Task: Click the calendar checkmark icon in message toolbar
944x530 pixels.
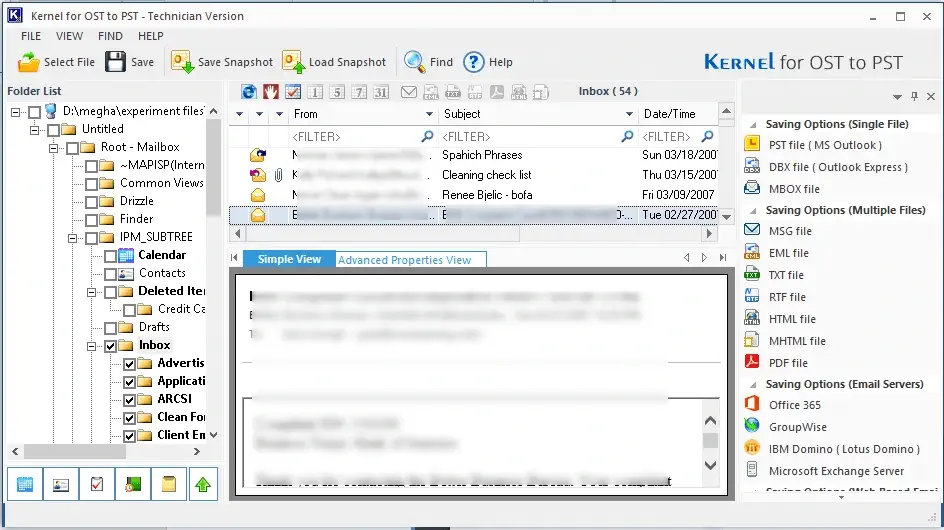Action: (x=293, y=92)
